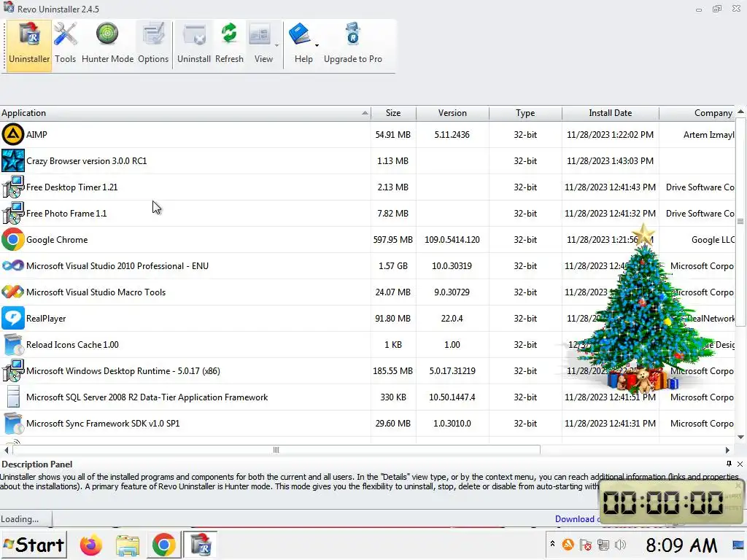The height and width of the screenshot is (560, 747).
Task: Select SQL Server Data-Tier Framework icon
Action: (x=13, y=397)
